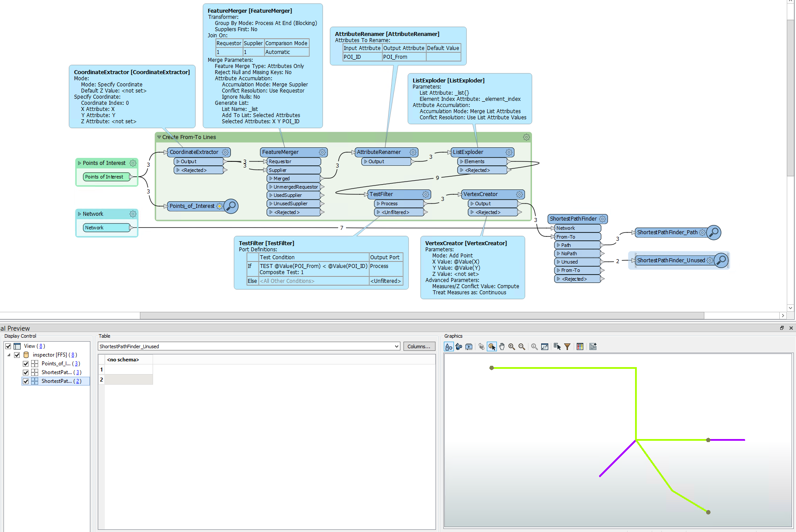This screenshot has height=532, width=796.
Task: Click the TestFilter Process port
Action: (399, 204)
